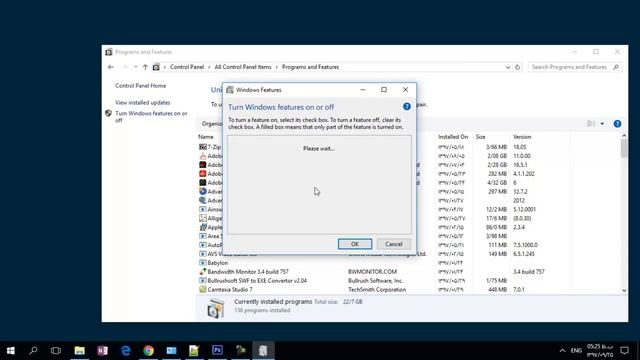Select All Control Panel Items breadcrumb
Image resolution: width=640 pixels, height=360 pixels.
point(243,67)
